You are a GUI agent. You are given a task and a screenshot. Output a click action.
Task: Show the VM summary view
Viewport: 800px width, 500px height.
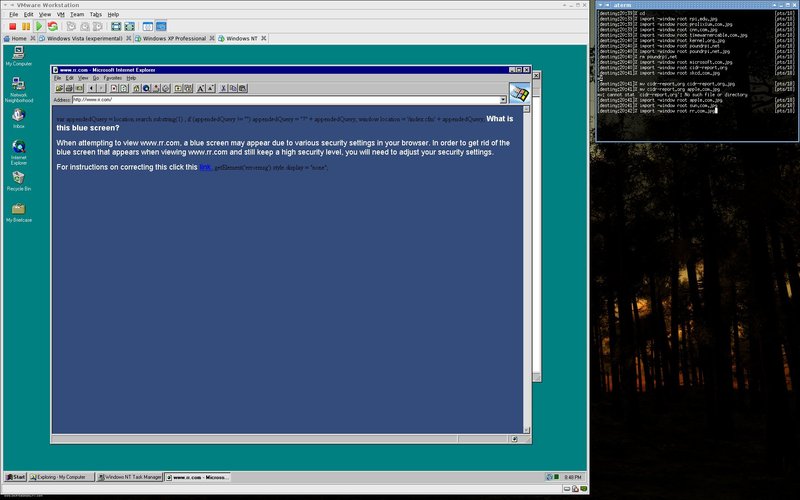click(148, 26)
